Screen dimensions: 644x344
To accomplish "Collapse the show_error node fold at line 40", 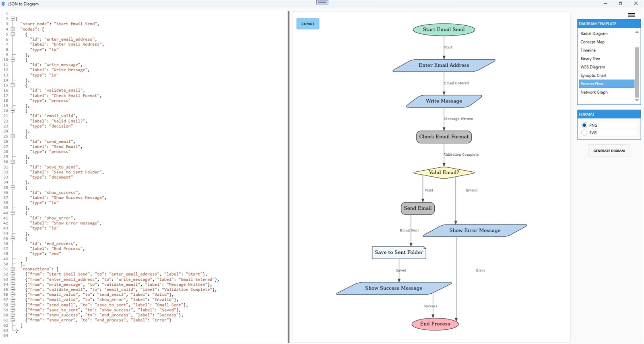I will 12,213.
